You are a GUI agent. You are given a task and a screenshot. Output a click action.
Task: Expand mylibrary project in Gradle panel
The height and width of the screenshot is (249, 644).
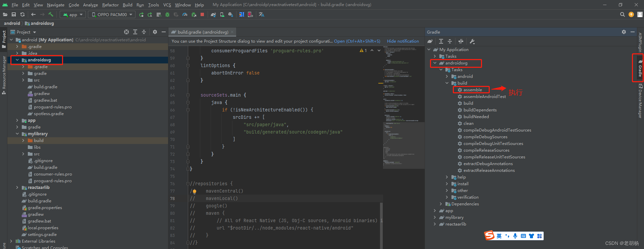click(435, 217)
